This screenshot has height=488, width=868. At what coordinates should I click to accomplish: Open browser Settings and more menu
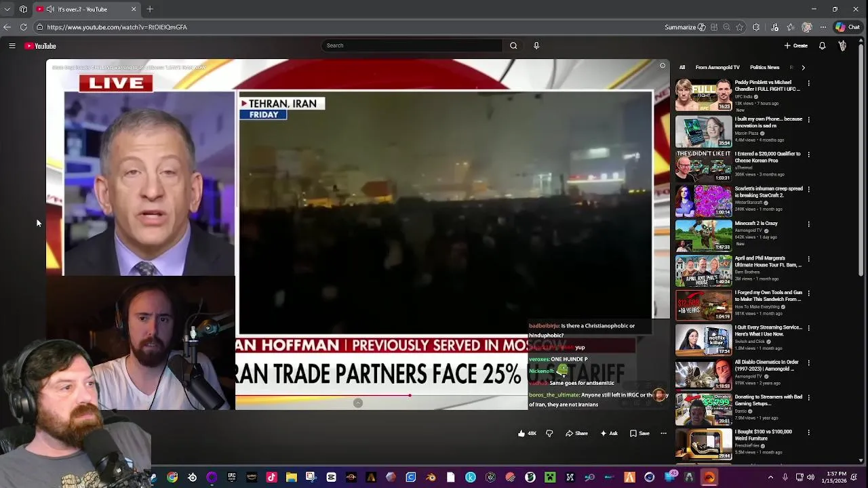click(x=823, y=27)
